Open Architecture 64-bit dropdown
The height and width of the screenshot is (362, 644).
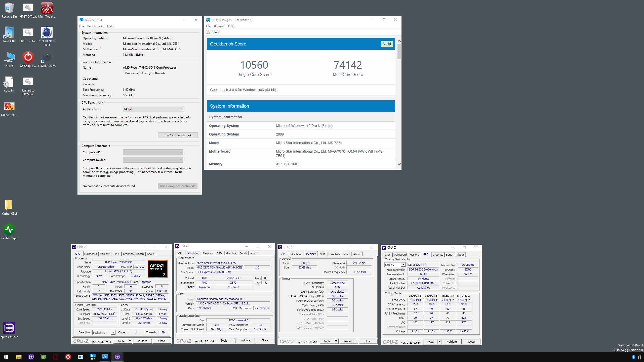[153, 109]
